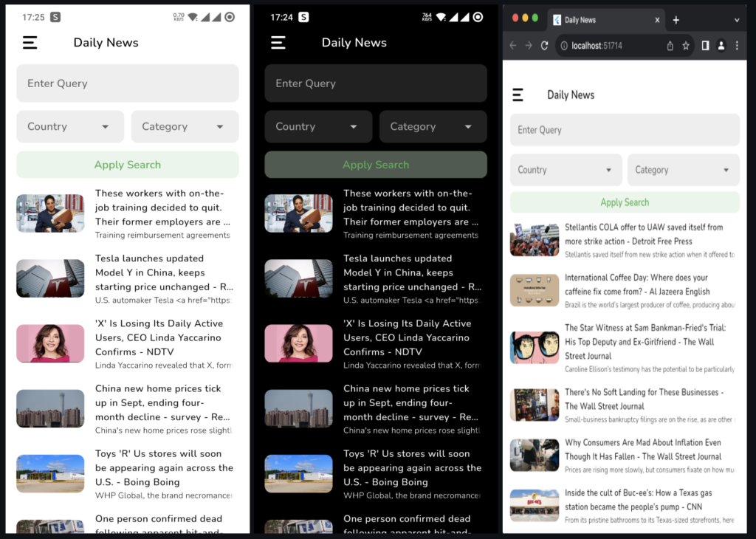This screenshot has height=539, width=756.
Task: Click 'WHP Global' description in dark screen
Action: tap(412, 495)
